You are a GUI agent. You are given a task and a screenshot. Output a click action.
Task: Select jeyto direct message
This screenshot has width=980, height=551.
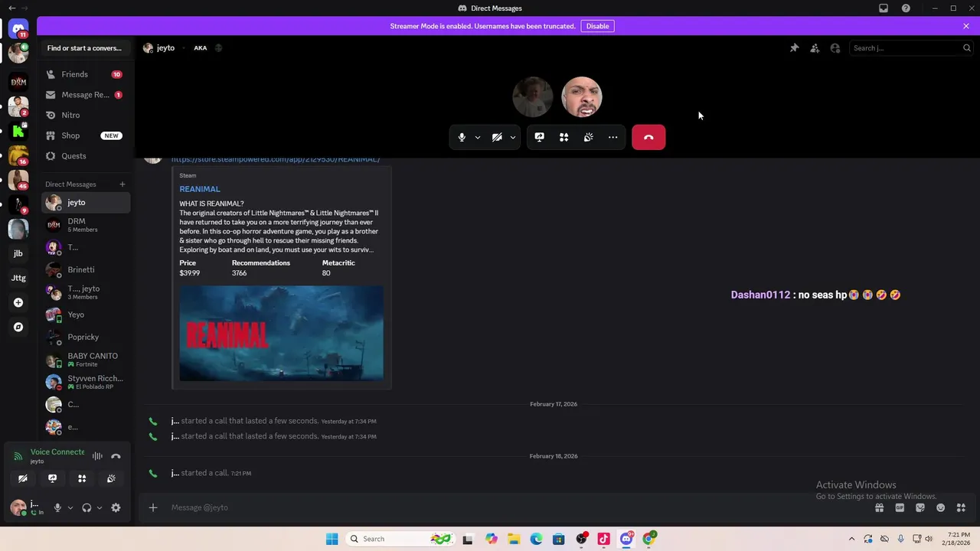pos(86,203)
